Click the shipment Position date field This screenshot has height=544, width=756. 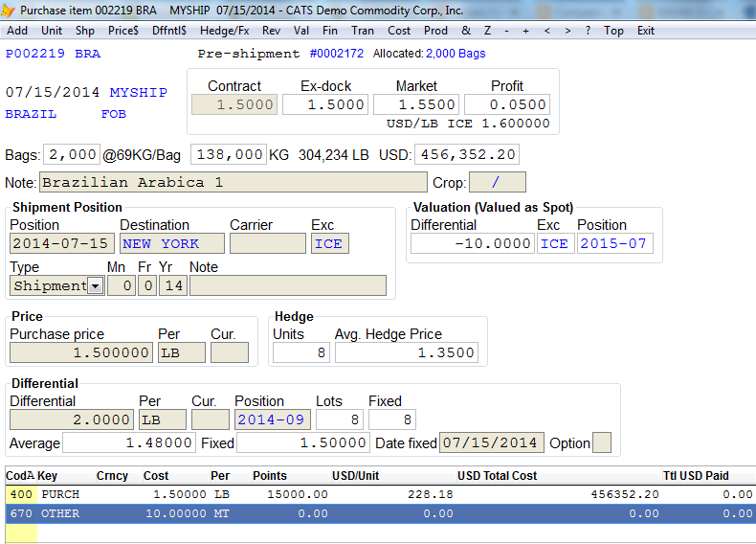[62, 243]
